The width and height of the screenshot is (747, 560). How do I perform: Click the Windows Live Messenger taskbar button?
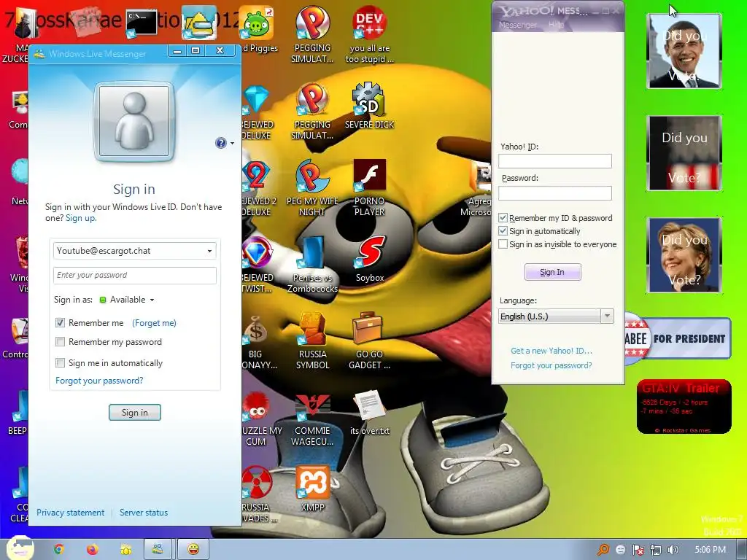(158, 549)
